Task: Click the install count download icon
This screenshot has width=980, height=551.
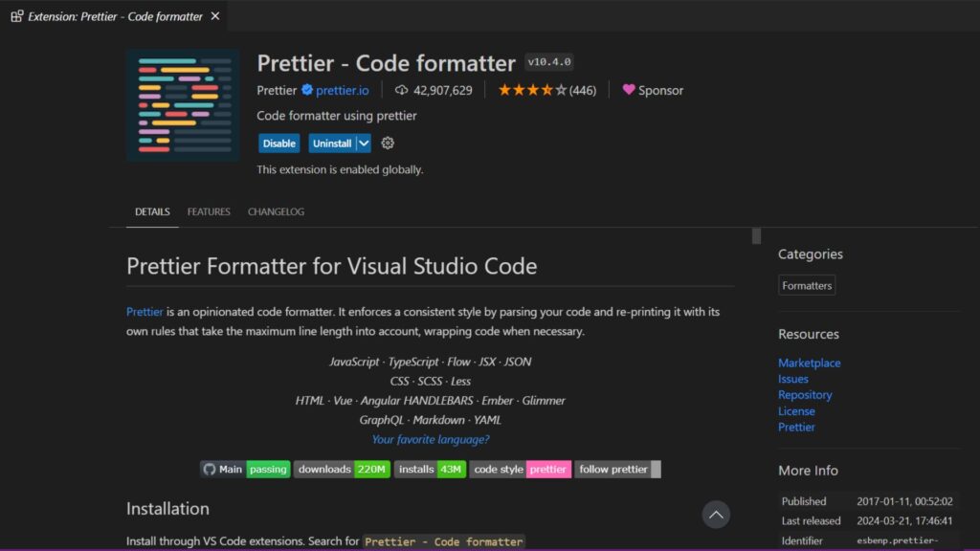Action: (401, 90)
